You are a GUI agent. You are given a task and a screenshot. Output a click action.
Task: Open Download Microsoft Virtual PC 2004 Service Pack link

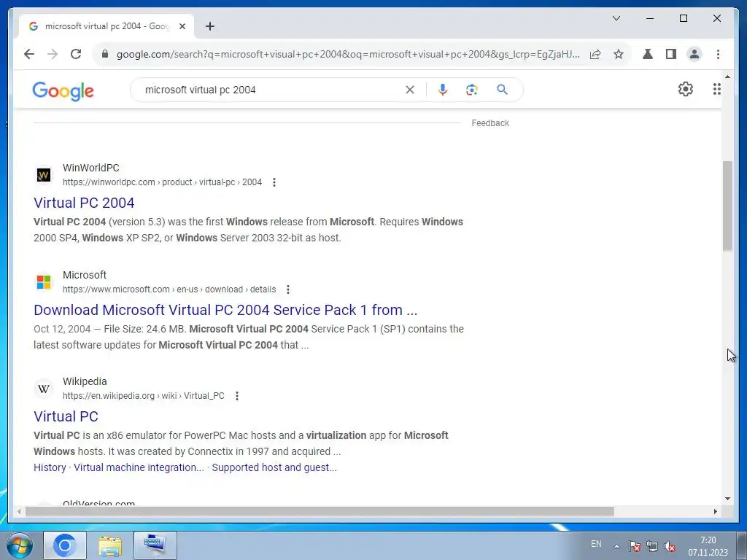(x=225, y=310)
